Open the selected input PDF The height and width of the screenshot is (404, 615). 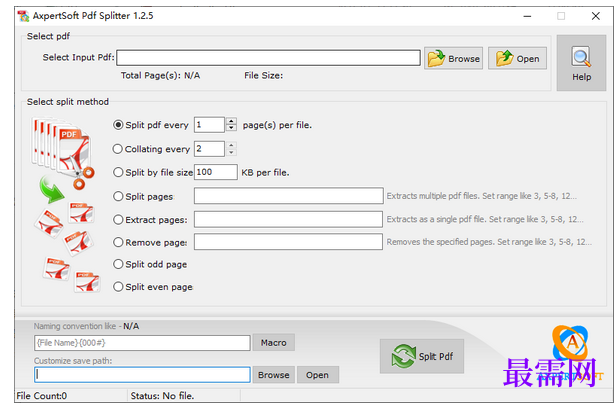(517, 58)
